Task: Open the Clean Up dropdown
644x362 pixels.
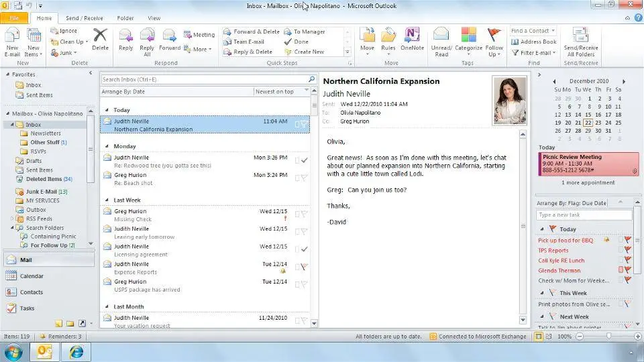Action: point(69,42)
